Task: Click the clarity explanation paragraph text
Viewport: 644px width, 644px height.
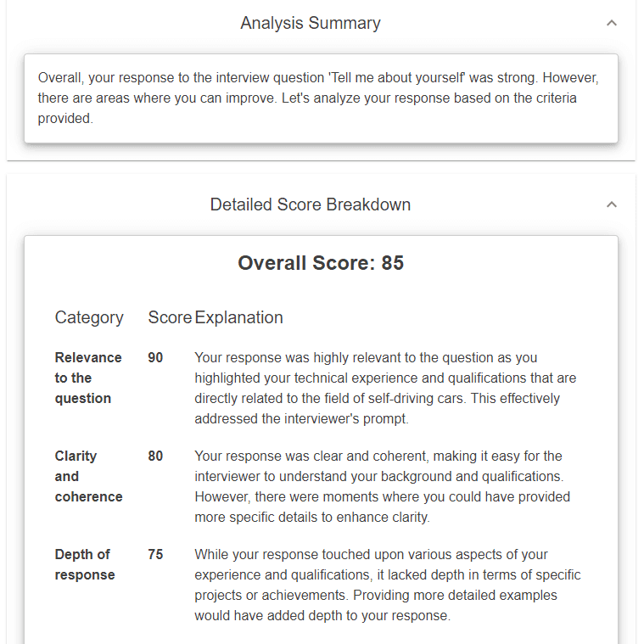Action: [x=383, y=487]
